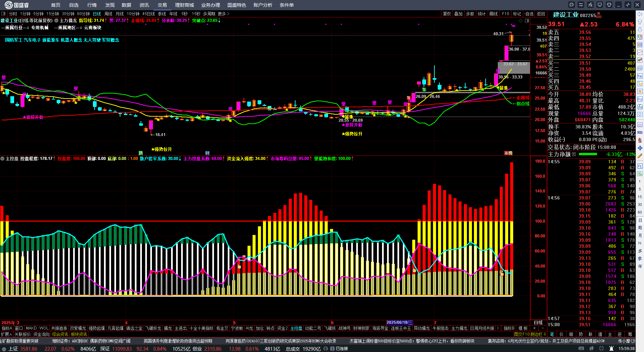
Task: Open the quote list with checkmark icon
Action: [x=640, y=37]
